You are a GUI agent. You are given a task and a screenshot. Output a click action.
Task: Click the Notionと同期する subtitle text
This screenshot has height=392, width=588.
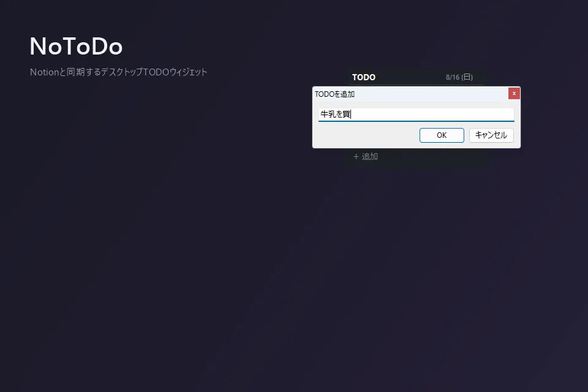118,72
